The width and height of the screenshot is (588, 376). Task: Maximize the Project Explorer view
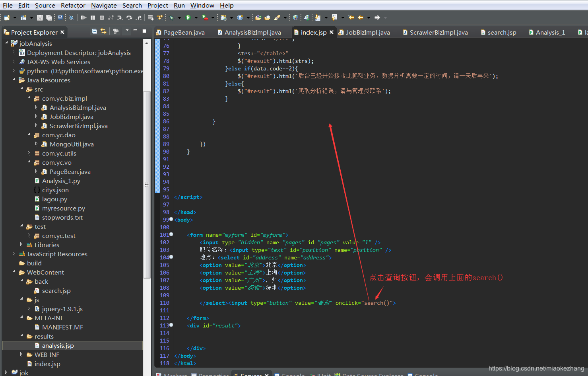(x=144, y=31)
